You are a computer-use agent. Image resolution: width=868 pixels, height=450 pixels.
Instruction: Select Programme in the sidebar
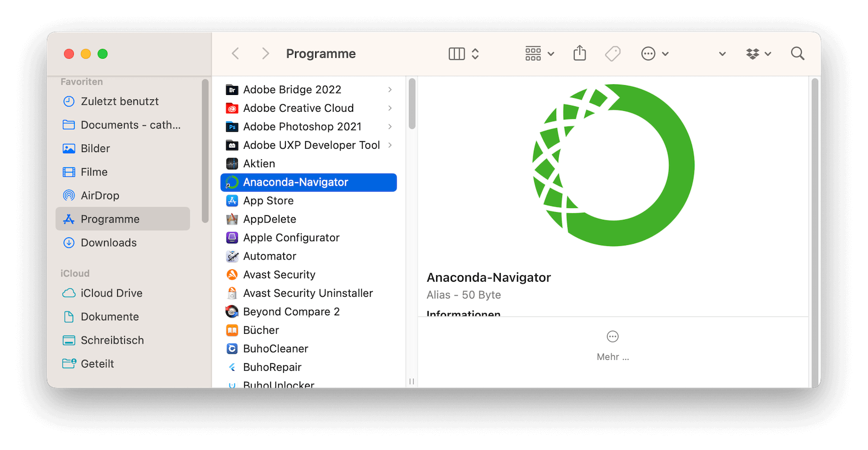(123, 219)
